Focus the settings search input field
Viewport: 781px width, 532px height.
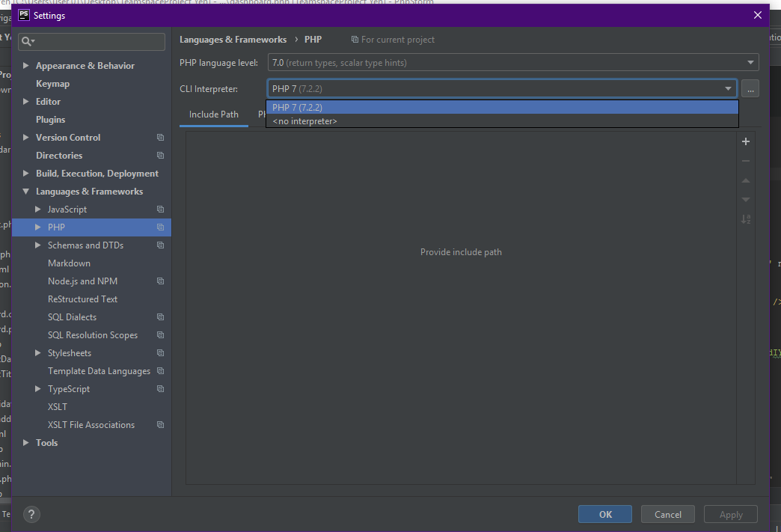click(92, 41)
